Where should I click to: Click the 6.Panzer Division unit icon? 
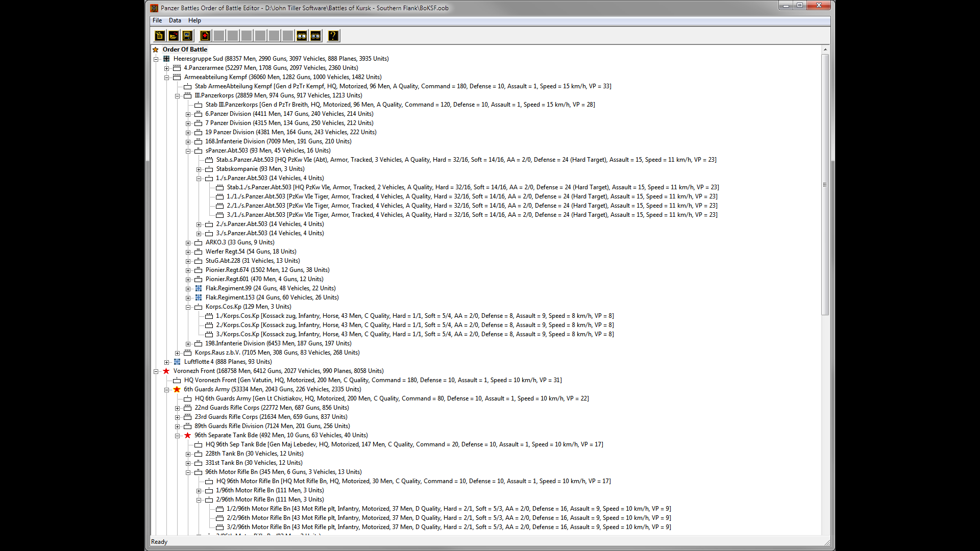(199, 114)
